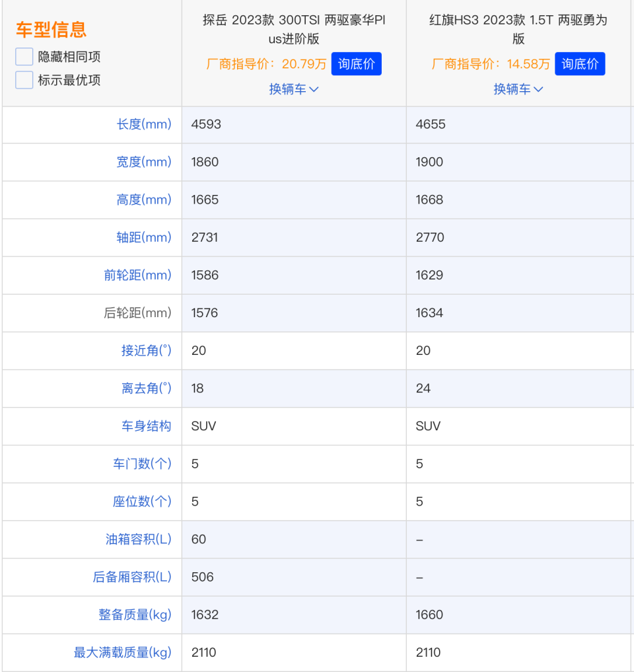The image size is (634, 672).
Task: Enable the 隐藏相同项 checkbox
Action: click(x=24, y=56)
